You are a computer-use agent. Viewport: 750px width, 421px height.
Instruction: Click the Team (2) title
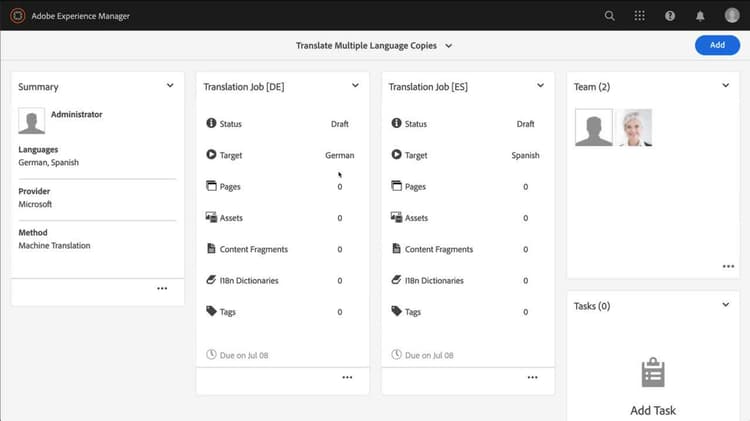(592, 87)
